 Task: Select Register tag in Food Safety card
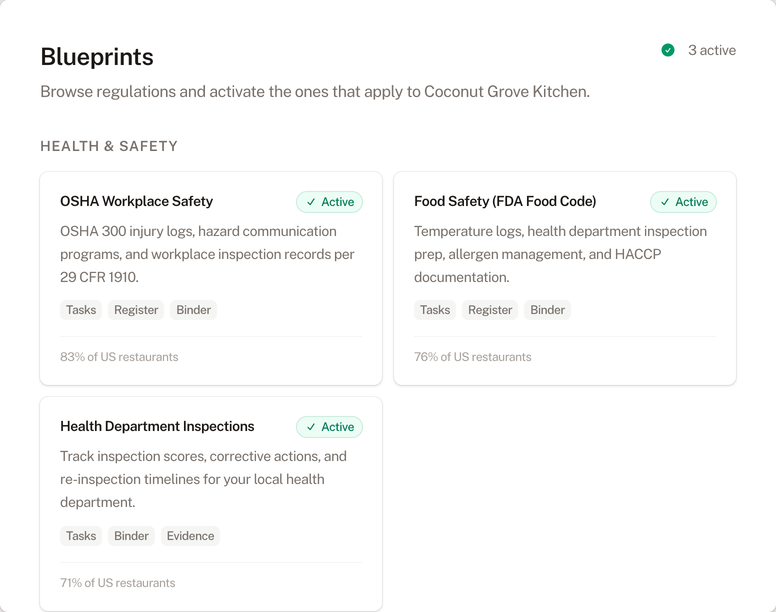pos(490,310)
